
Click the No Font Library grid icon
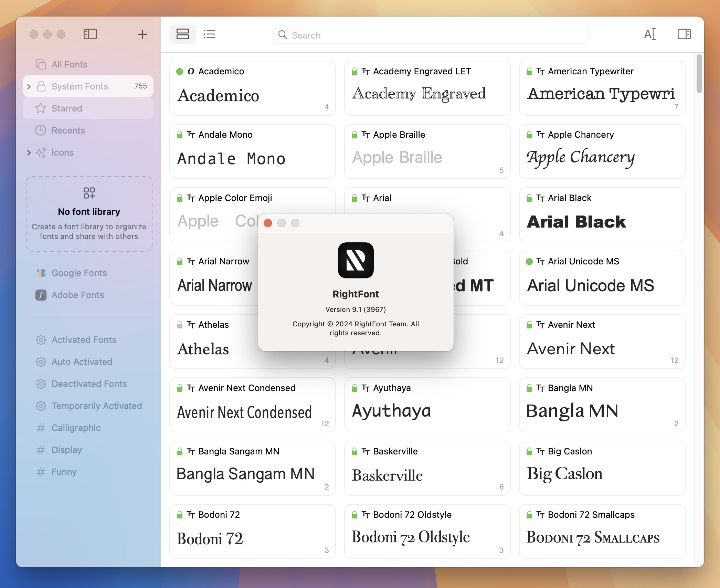tap(88, 192)
